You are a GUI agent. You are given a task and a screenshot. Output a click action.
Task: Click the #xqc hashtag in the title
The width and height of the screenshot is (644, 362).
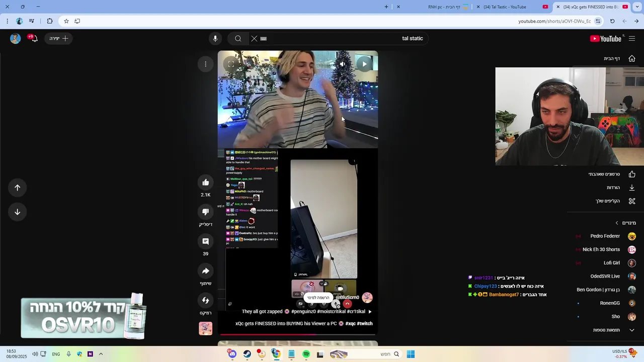coord(351,323)
